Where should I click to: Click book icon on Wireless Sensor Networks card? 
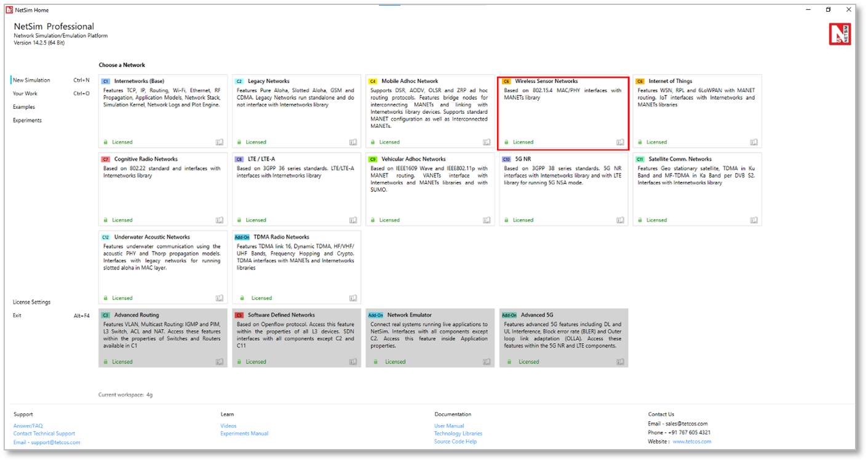pyautogui.click(x=620, y=142)
